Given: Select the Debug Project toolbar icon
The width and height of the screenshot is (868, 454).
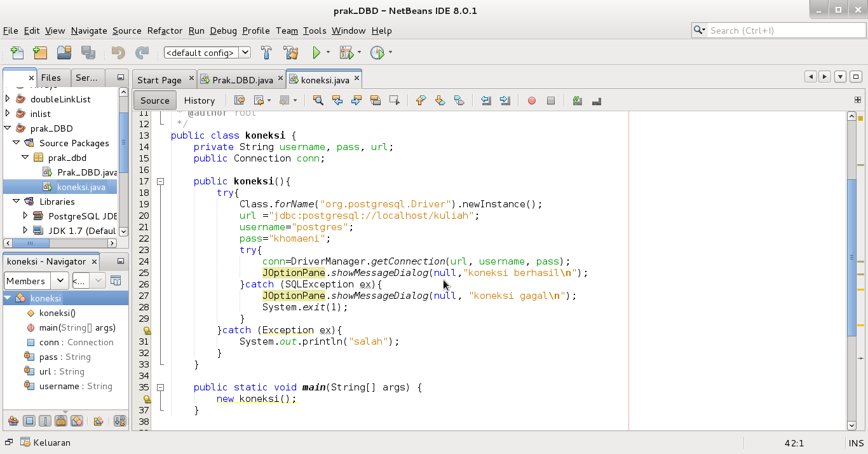Looking at the screenshot, I should click(x=346, y=53).
